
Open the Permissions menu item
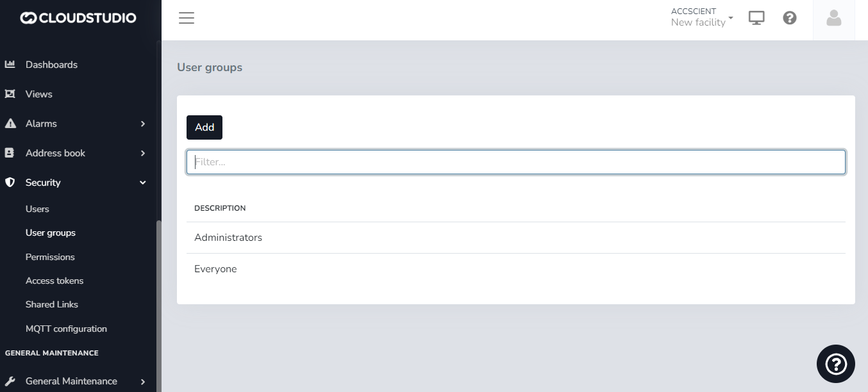50,257
